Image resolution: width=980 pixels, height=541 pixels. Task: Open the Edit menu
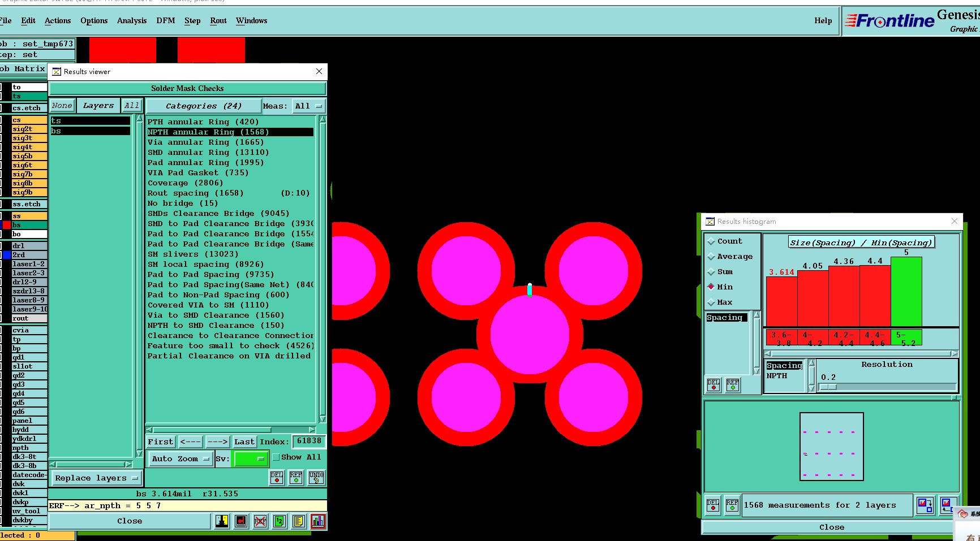28,21
